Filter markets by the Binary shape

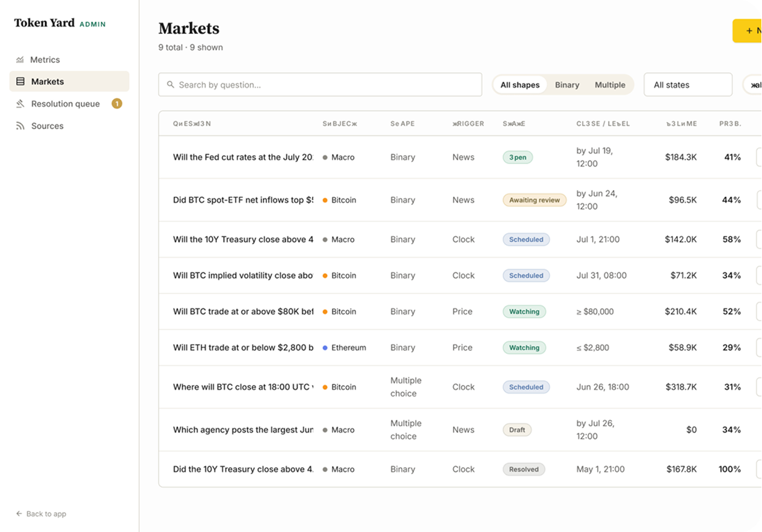567,85
